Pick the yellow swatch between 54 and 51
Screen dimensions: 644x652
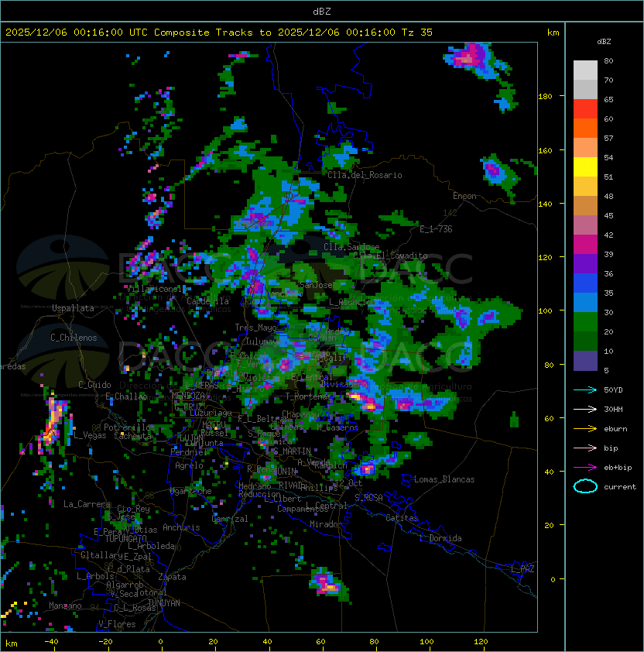point(585,167)
